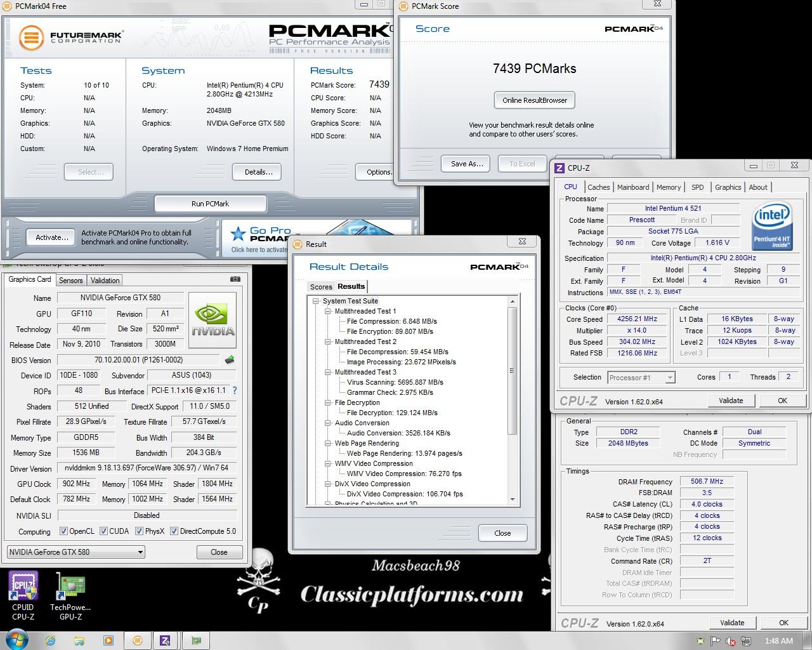This screenshot has height=650, width=812.
Task: Collapse the Multithreaded Test 3 node
Action: click(328, 372)
